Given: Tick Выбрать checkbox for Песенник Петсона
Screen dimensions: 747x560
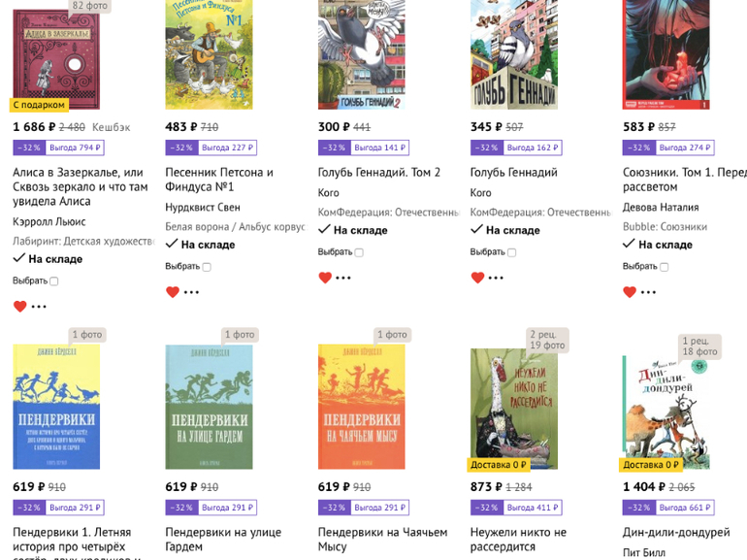Looking at the screenshot, I should click(207, 267).
